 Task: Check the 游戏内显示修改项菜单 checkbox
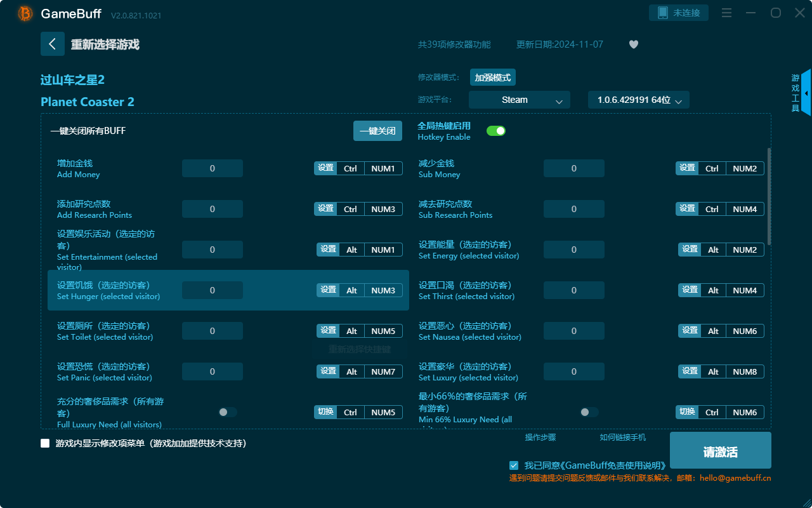point(44,443)
